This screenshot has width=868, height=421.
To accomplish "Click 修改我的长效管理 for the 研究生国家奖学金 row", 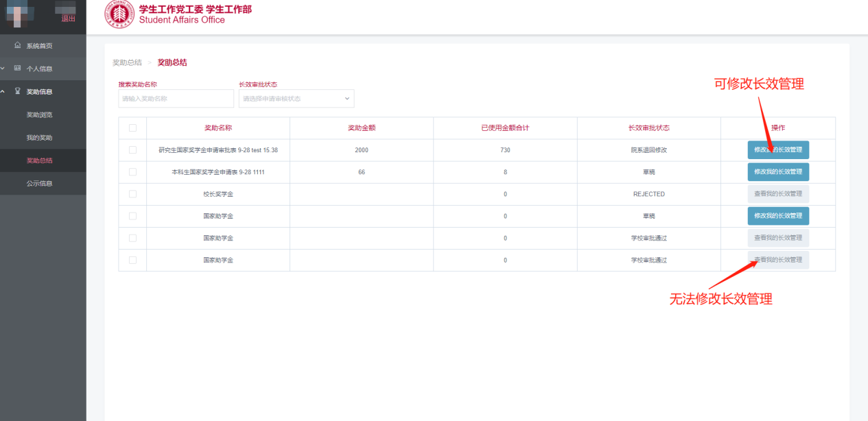I will point(778,150).
